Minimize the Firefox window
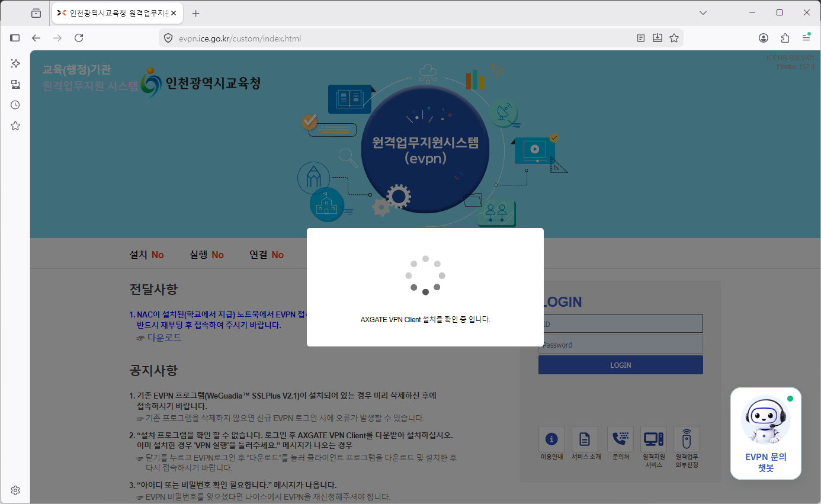The image size is (821, 504). coord(752,12)
